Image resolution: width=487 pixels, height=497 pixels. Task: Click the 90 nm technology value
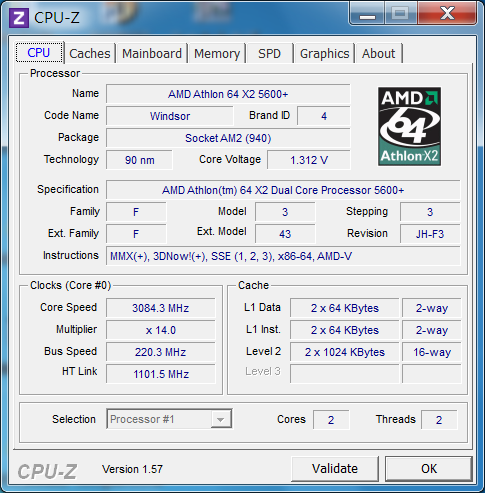(139, 160)
